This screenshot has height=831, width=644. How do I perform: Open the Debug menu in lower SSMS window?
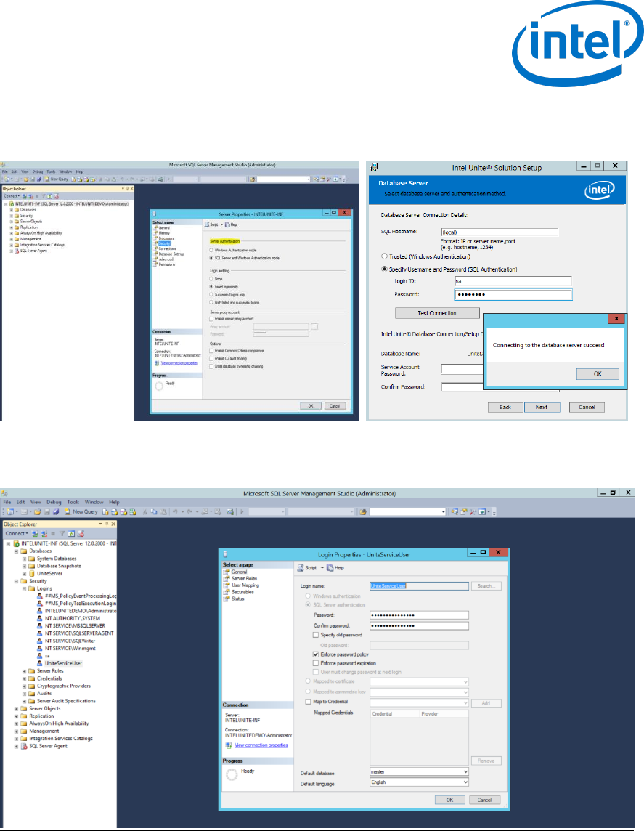click(x=54, y=502)
